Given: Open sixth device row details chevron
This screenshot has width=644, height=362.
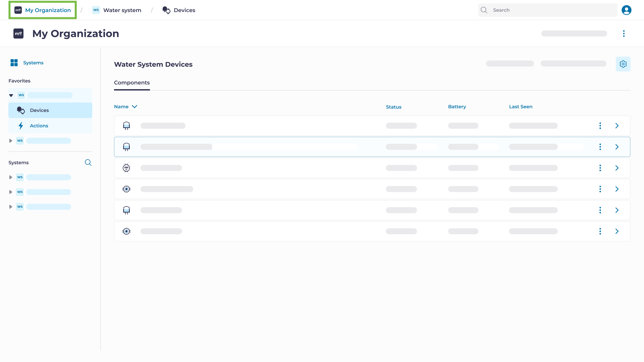Looking at the screenshot, I should coord(617,231).
